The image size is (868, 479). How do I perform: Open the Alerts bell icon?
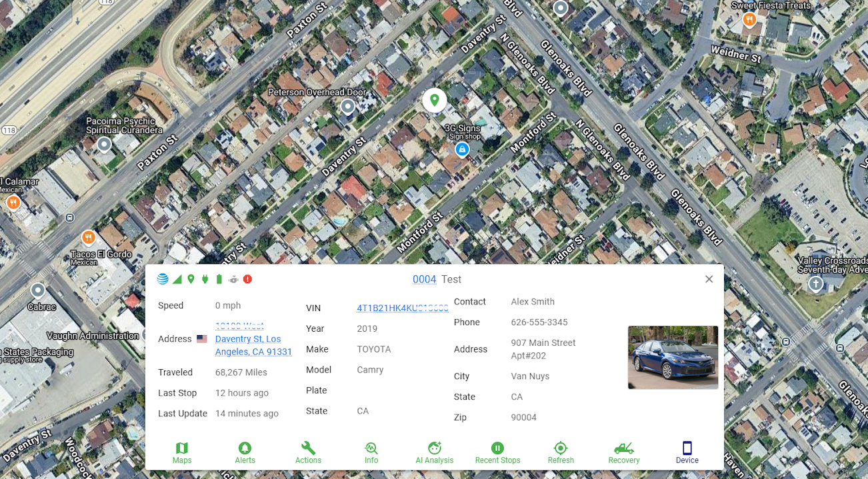click(x=245, y=452)
